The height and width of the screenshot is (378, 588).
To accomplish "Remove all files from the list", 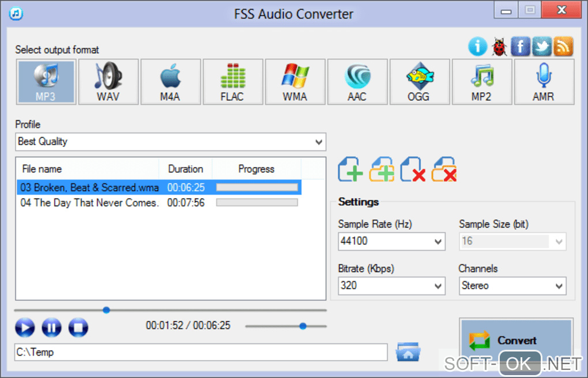I will pos(444,169).
